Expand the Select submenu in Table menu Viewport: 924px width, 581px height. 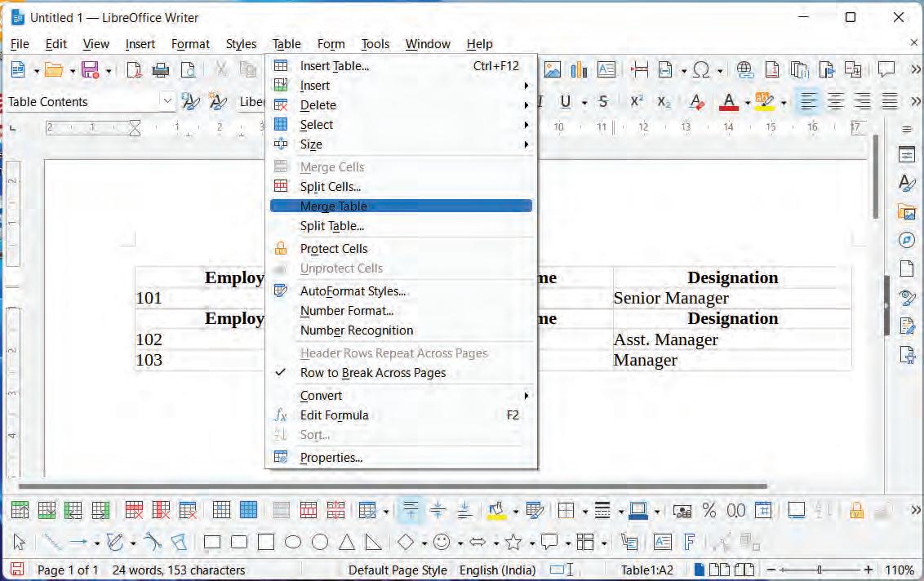[x=401, y=125]
